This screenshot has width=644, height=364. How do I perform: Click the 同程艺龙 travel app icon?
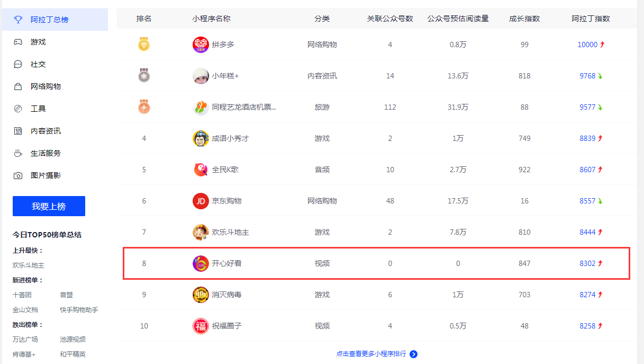pyautogui.click(x=201, y=107)
